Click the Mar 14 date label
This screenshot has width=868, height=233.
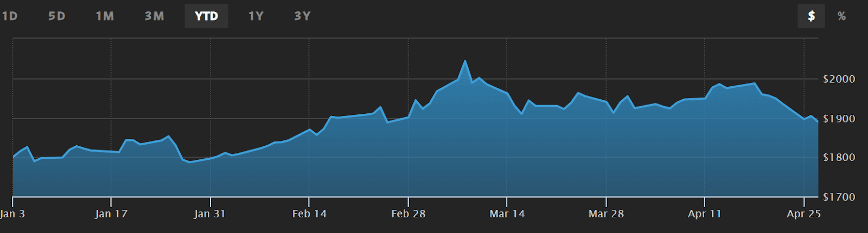tap(507, 213)
